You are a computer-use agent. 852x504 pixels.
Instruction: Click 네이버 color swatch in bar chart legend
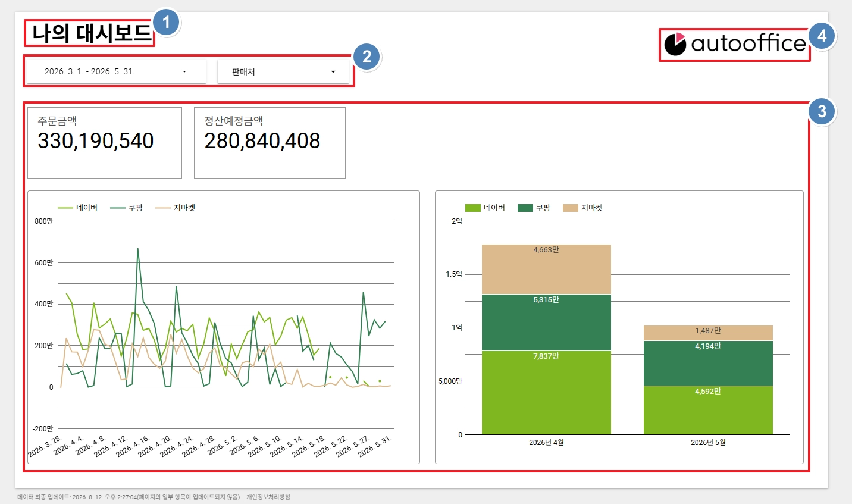coord(472,208)
